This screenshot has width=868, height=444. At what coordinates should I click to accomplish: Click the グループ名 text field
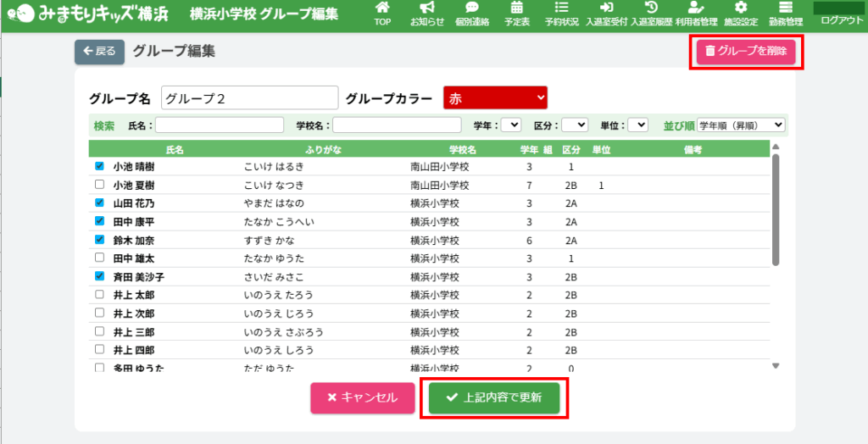[x=249, y=98]
